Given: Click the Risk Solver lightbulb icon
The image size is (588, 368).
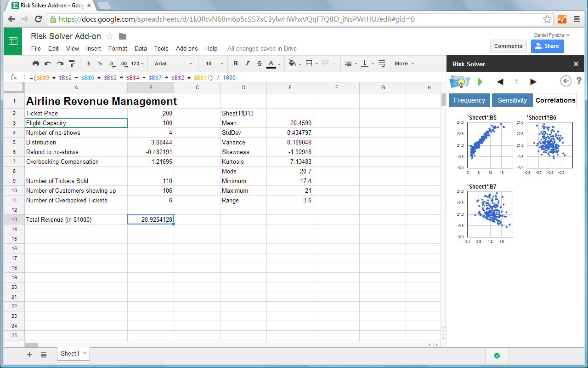Looking at the screenshot, I should point(460,82).
